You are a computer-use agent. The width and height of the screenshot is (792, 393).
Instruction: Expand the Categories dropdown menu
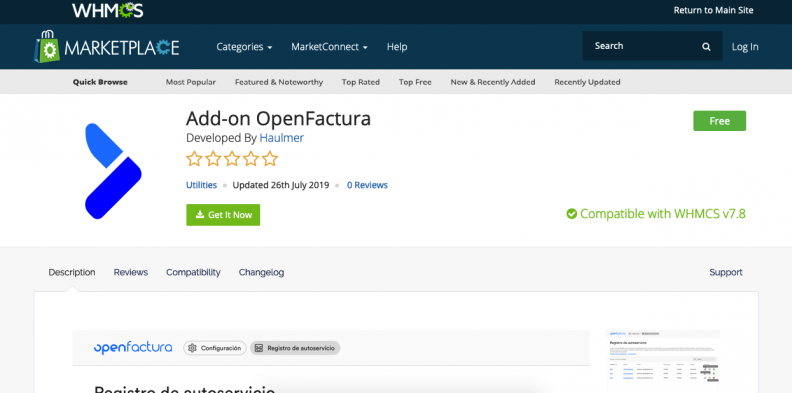(244, 46)
